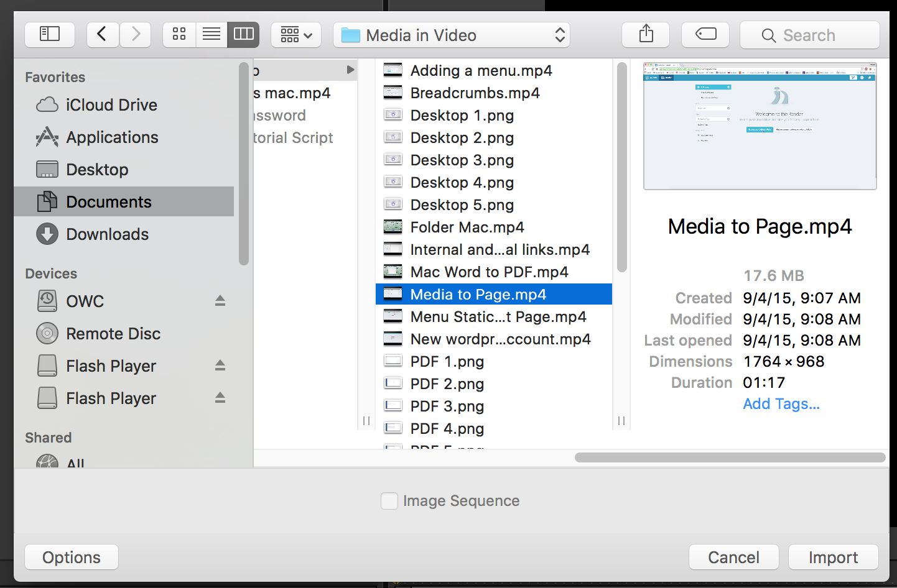Select column view mode

(x=243, y=35)
